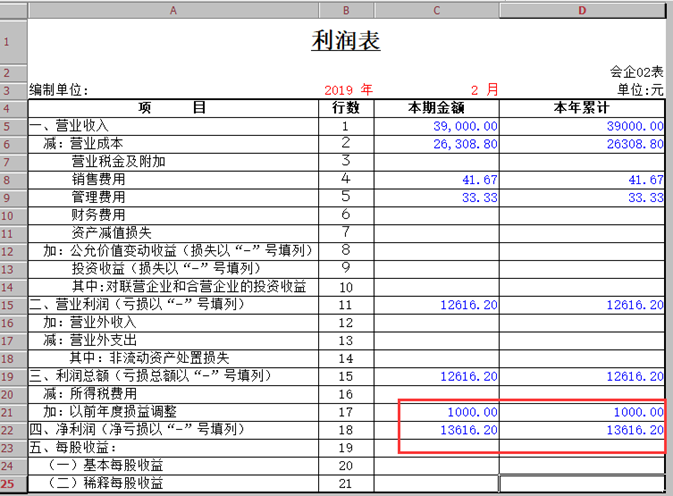Click 1000.00 in 本年累计 column

click(x=639, y=412)
